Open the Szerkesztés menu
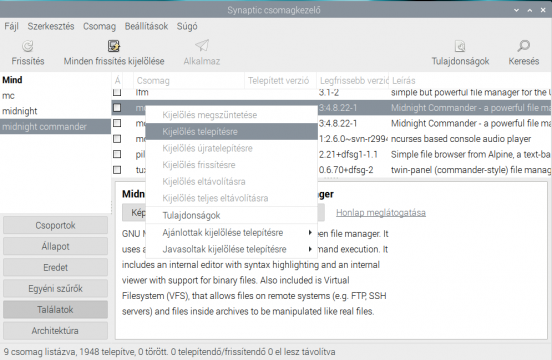The width and height of the screenshot is (552, 360). tap(51, 26)
